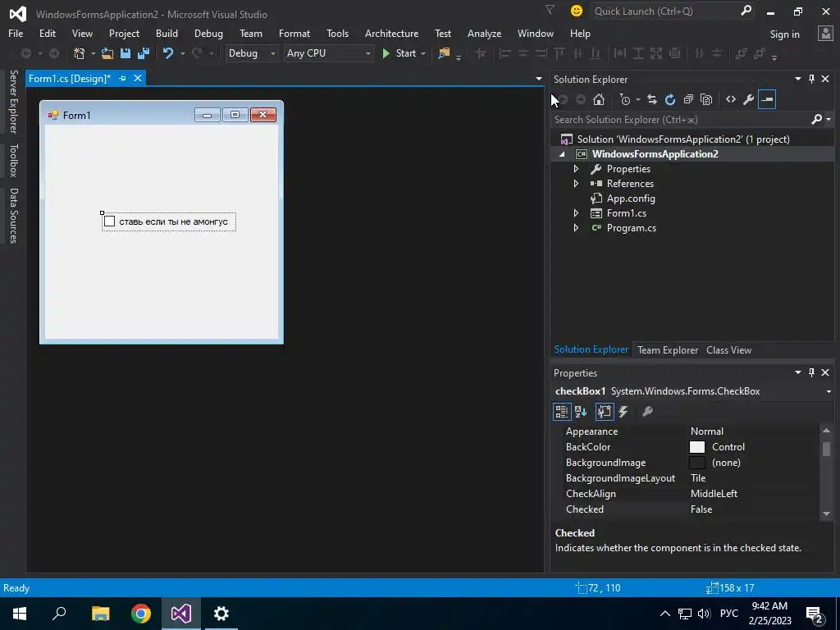Open the Start button dropdown arrow
840x630 pixels.
point(423,53)
